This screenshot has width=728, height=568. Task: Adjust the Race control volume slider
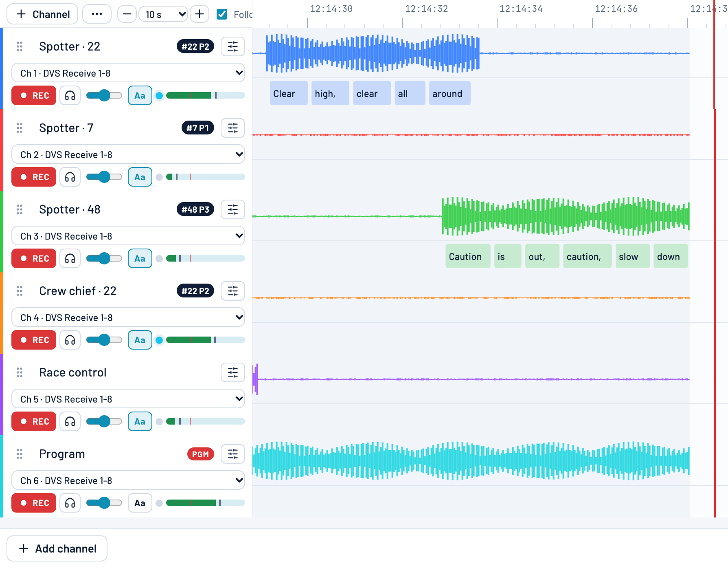click(104, 421)
